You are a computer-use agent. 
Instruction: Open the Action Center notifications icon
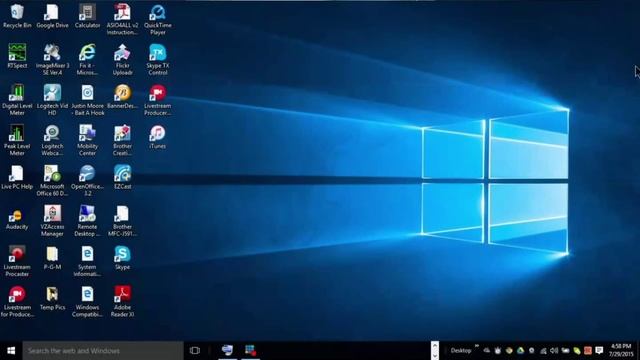tap(599, 351)
